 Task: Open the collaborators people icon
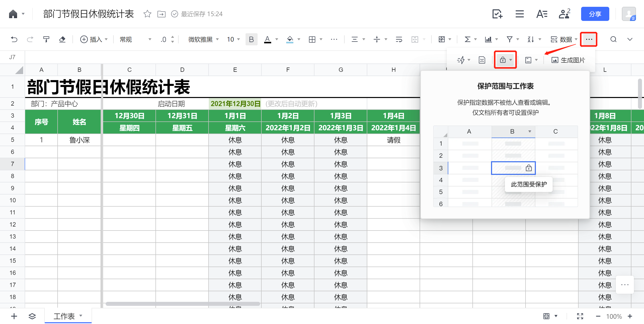click(564, 14)
